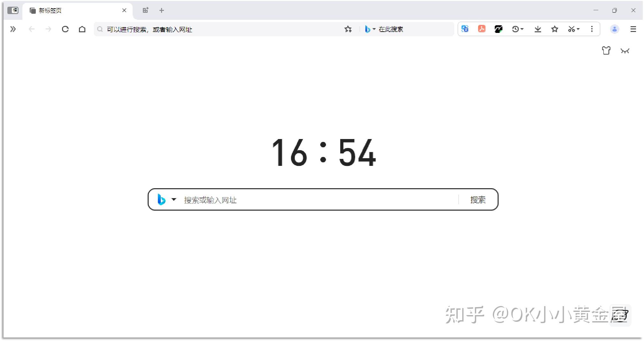Screen dimensions: 644x341
Task: Open the translation extension icon
Action: tap(465, 29)
